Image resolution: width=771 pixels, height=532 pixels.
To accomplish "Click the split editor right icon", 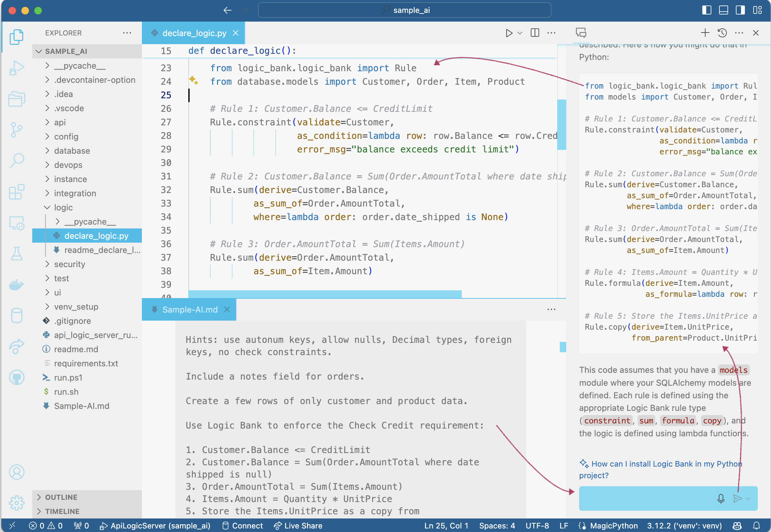I will coord(535,33).
